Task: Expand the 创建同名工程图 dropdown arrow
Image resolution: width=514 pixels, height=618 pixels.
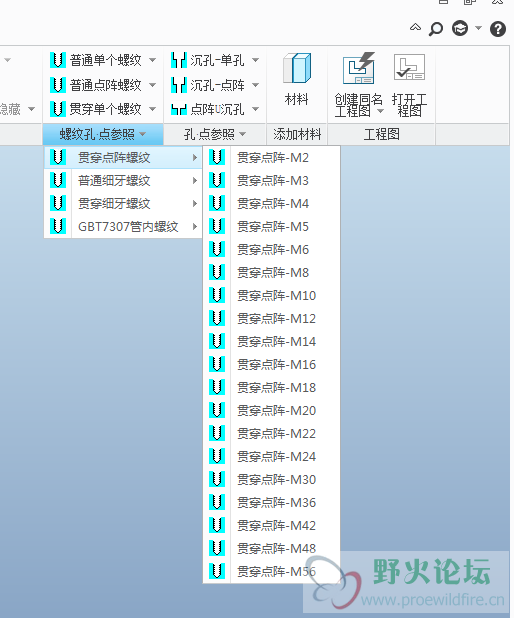Action: point(380,111)
